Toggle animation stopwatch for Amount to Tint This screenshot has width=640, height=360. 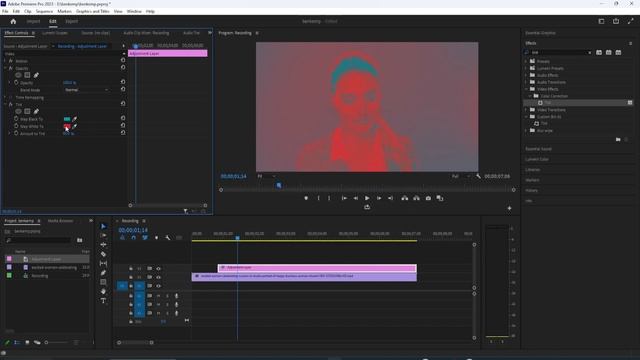(16, 133)
